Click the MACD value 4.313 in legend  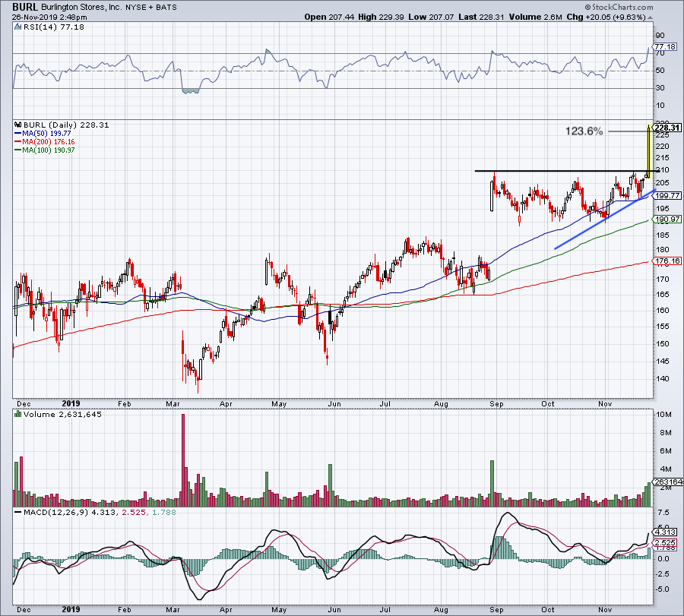click(104, 512)
